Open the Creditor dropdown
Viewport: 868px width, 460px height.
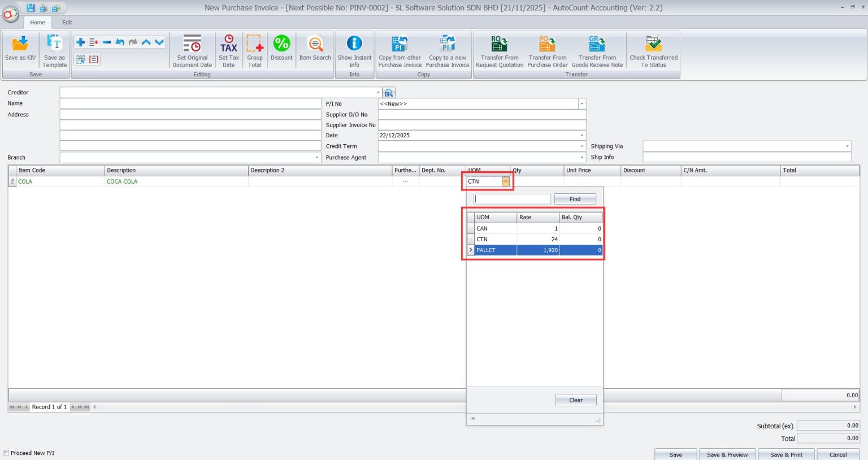379,92
